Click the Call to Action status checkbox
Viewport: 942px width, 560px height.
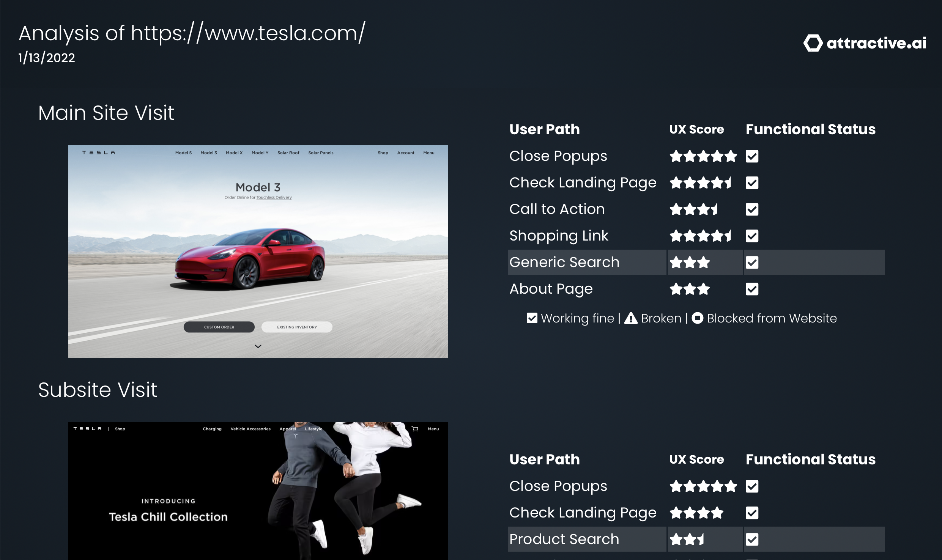[752, 209]
